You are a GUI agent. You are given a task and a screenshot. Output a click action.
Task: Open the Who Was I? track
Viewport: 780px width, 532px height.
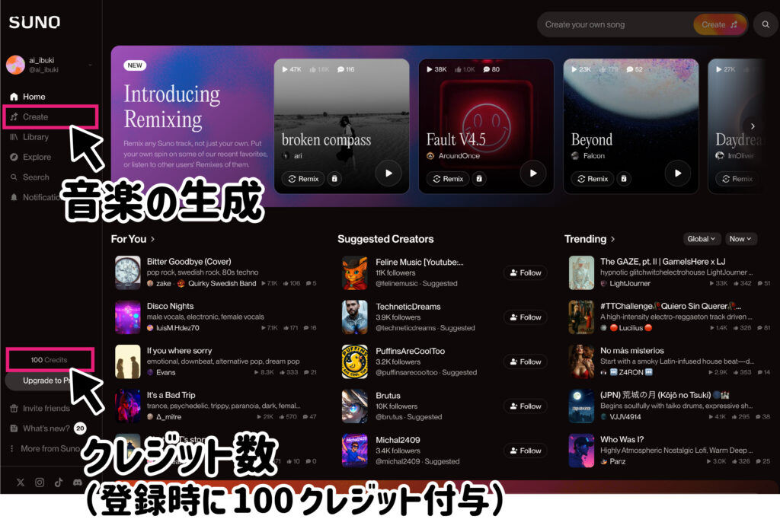pyautogui.click(x=622, y=439)
